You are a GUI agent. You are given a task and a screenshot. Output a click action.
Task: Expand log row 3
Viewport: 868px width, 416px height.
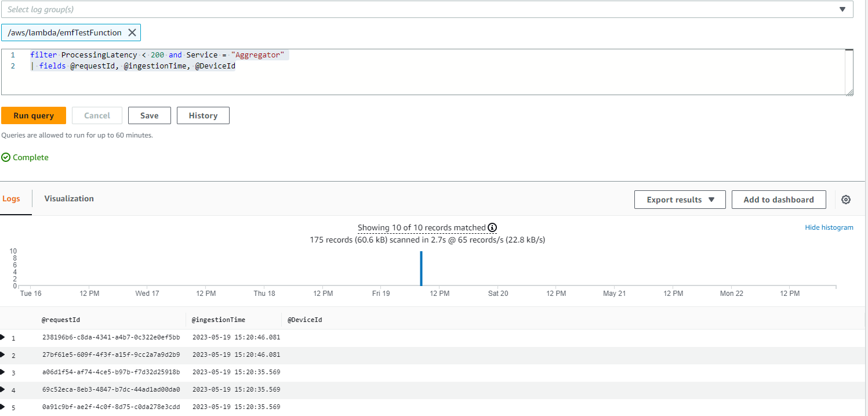click(3, 372)
